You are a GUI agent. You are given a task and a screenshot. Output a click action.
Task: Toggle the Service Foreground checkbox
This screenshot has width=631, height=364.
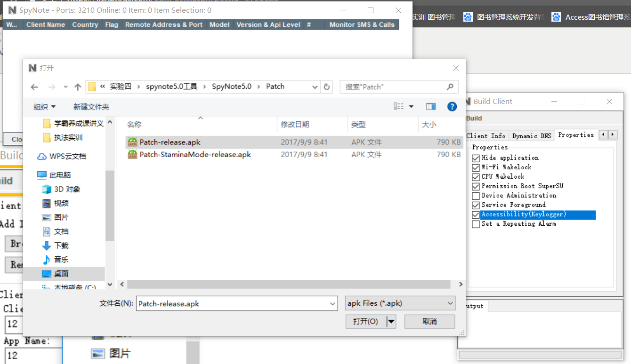tap(476, 205)
